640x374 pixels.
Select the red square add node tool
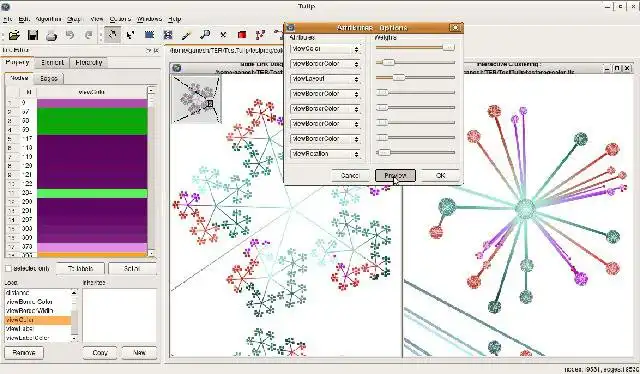242,35
